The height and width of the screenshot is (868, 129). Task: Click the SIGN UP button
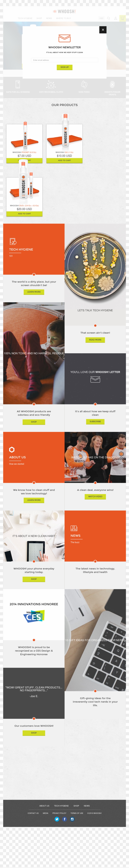pos(64,67)
